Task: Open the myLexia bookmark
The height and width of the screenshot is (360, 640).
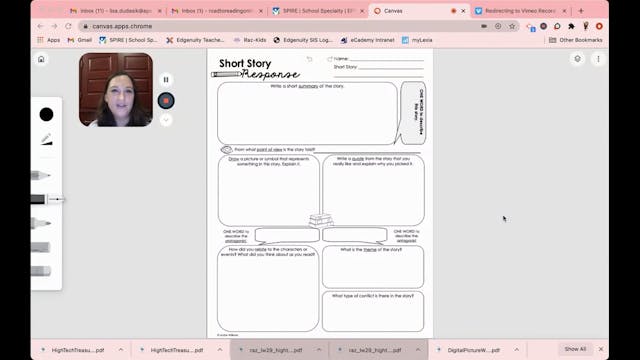Action: 417,40
